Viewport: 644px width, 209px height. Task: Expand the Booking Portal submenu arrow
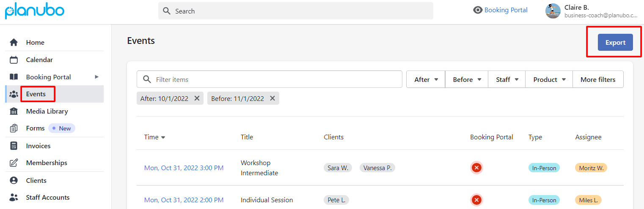click(96, 77)
